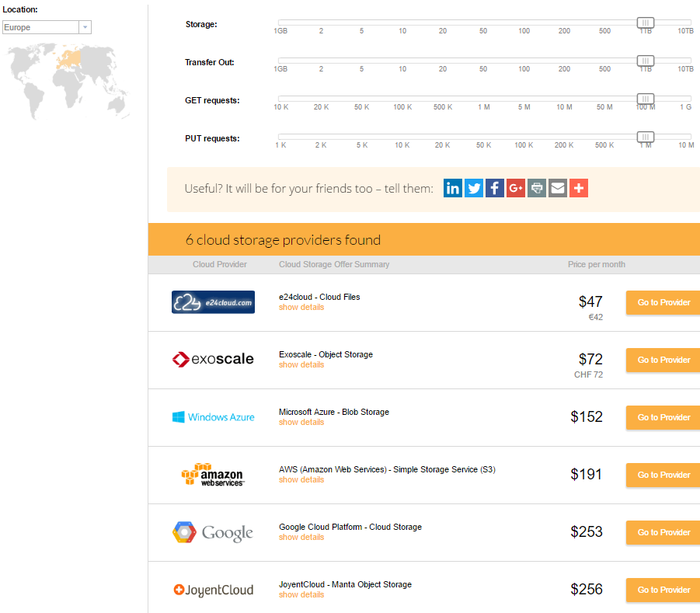The width and height of the screenshot is (700, 613).
Task: Open the Location dropdown arrow
Action: (x=85, y=27)
